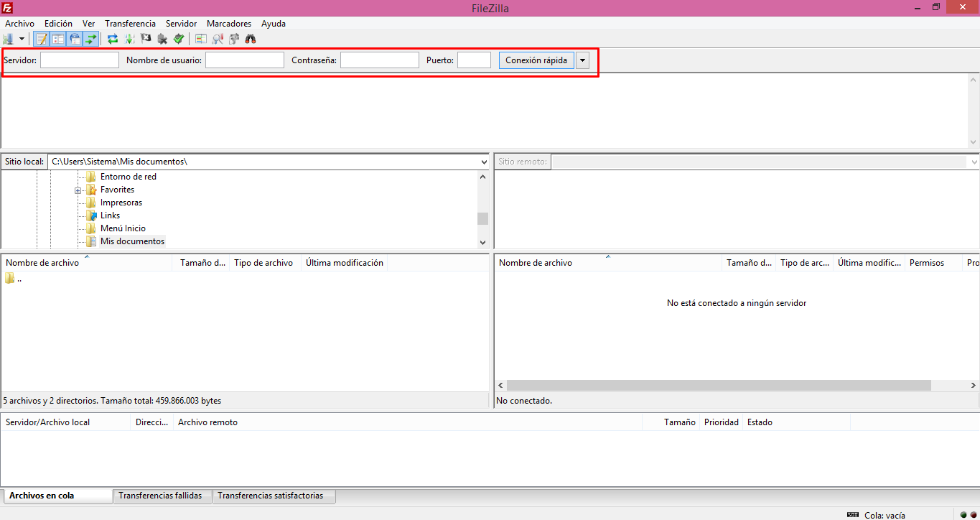Image resolution: width=980 pixels, height=520 pixels.
Task: Click Links folder shortcut icon
Action: (x=91, y=215)
